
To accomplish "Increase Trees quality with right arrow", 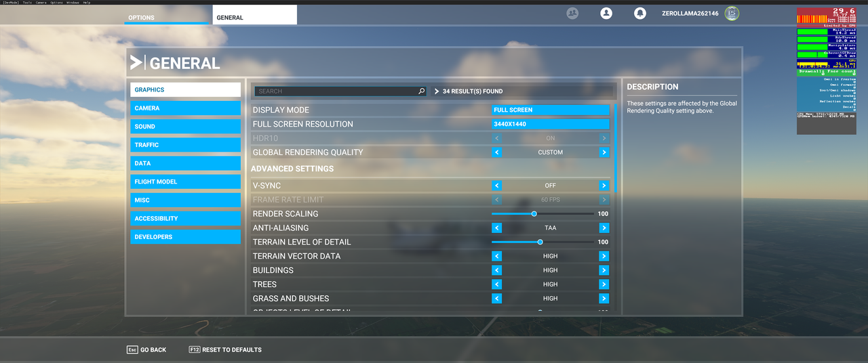I will click(x=604, y=284).
